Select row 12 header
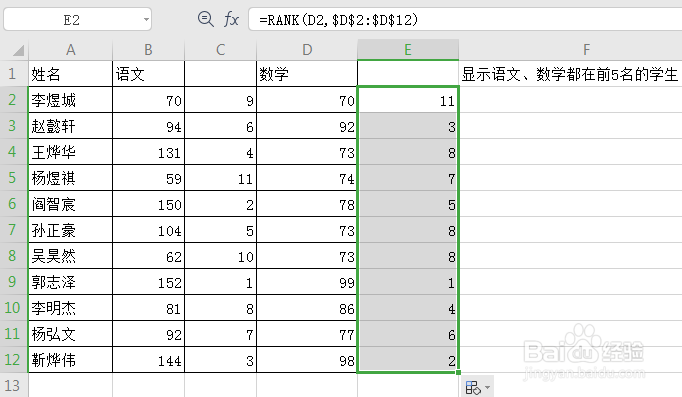The height and width of the screenshot is (397, 682). (x=14, y=360)
